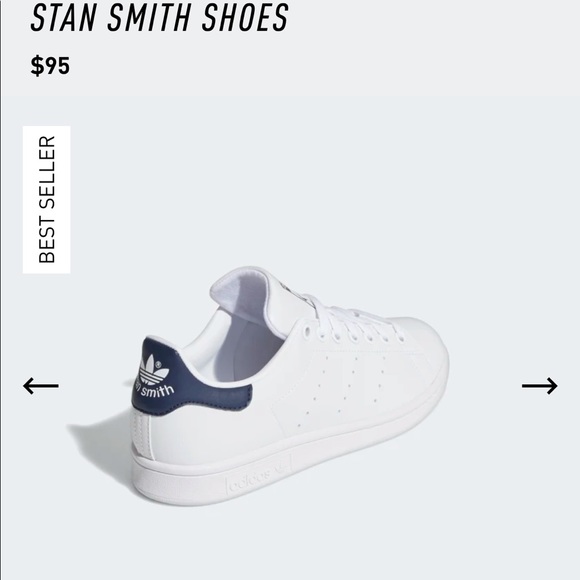Advance to the next product image arrow
Screen dimensions: 580x580
point(539,386)
